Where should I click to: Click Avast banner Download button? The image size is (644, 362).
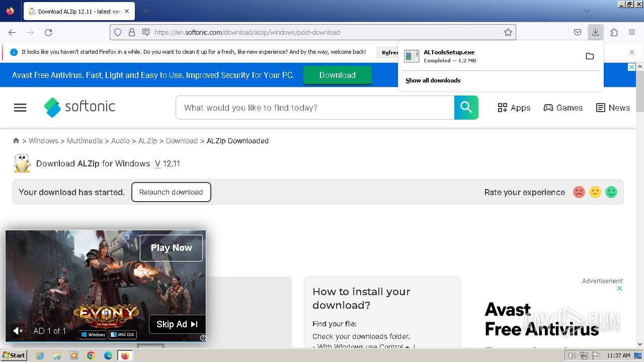(x=337, y=75)
